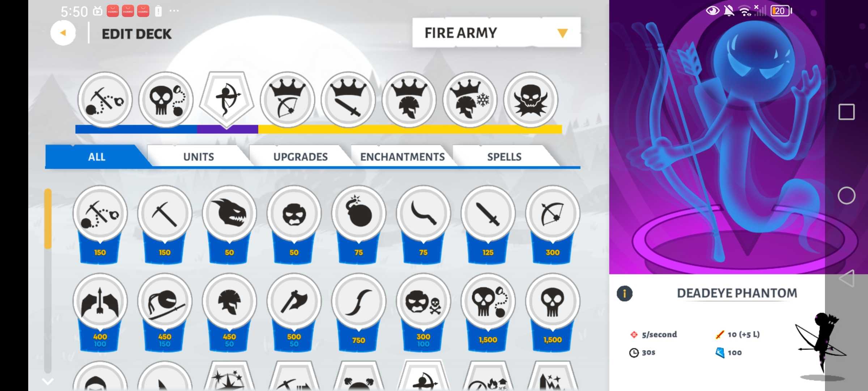Open the ENCHANTMENTS tab

tap(402, 156)
